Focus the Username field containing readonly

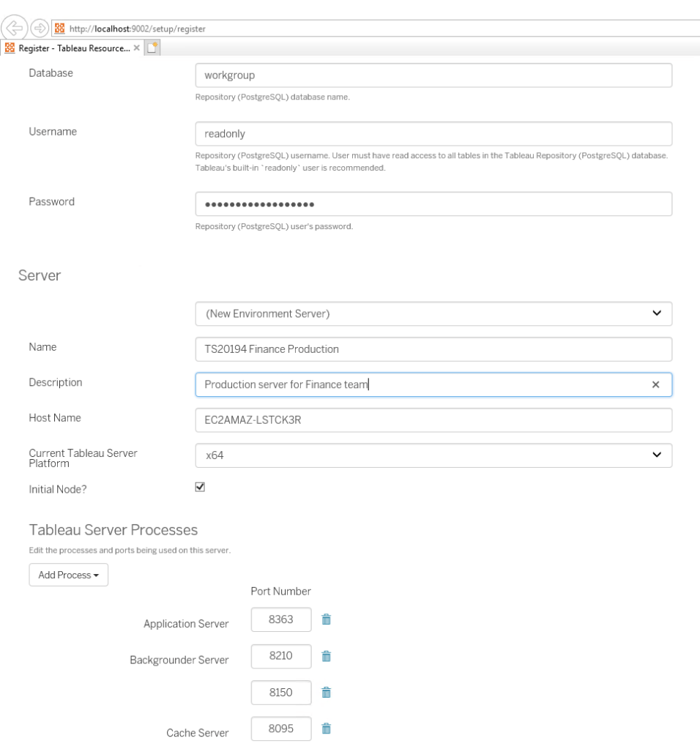click(x=433, y=134)
